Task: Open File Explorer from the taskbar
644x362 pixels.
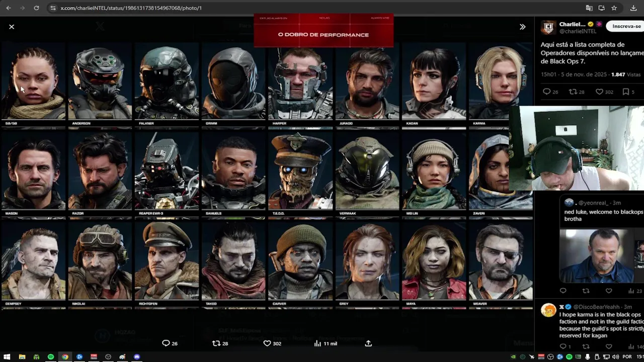Action: [22, 356]
